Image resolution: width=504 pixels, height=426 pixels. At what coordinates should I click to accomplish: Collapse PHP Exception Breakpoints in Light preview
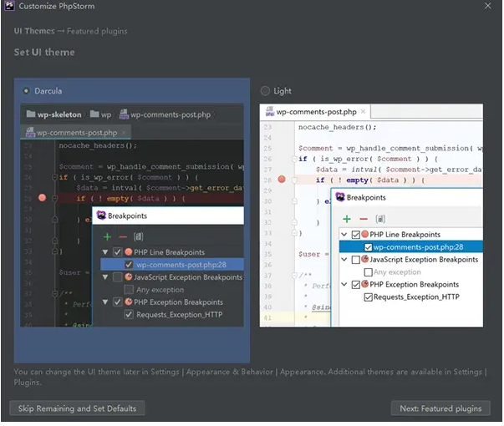pyautogui.click(x=344, y=285)
